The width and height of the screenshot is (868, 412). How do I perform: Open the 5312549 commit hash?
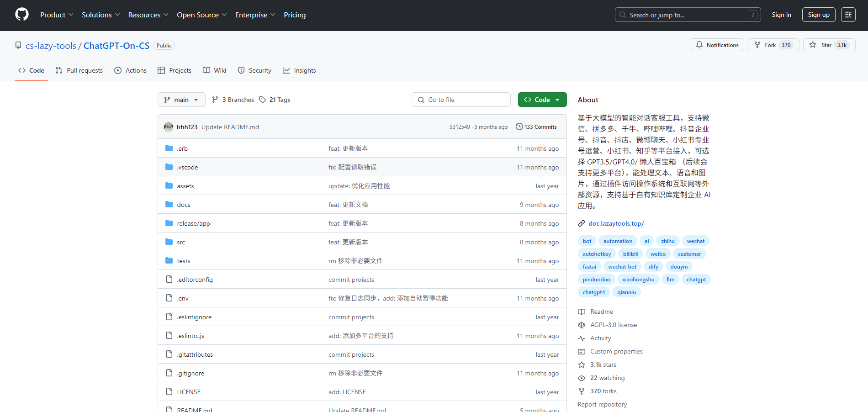460,127
